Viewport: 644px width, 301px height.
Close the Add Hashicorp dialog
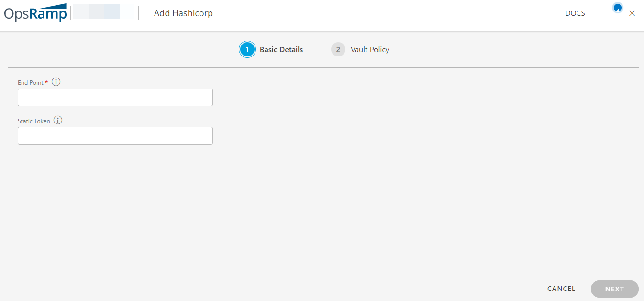click(x=632, y=13)
